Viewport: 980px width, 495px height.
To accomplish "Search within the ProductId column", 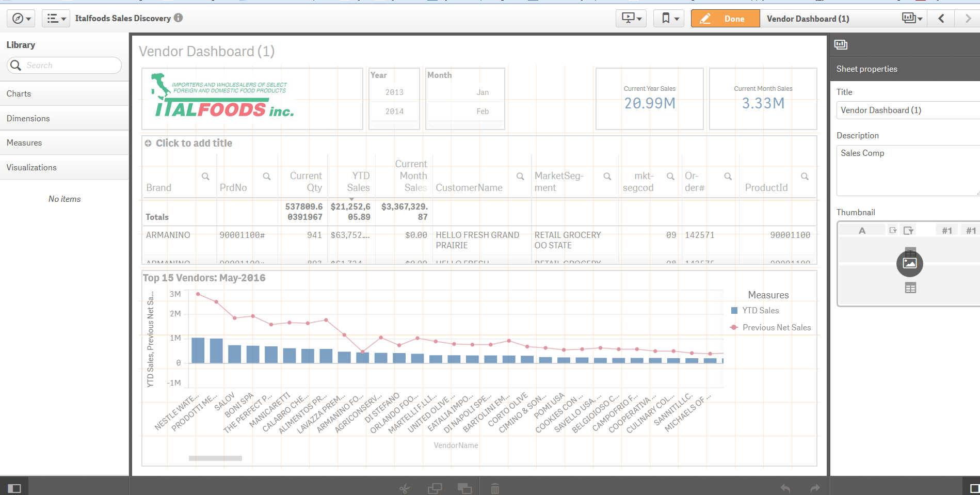I will (805, 177).
